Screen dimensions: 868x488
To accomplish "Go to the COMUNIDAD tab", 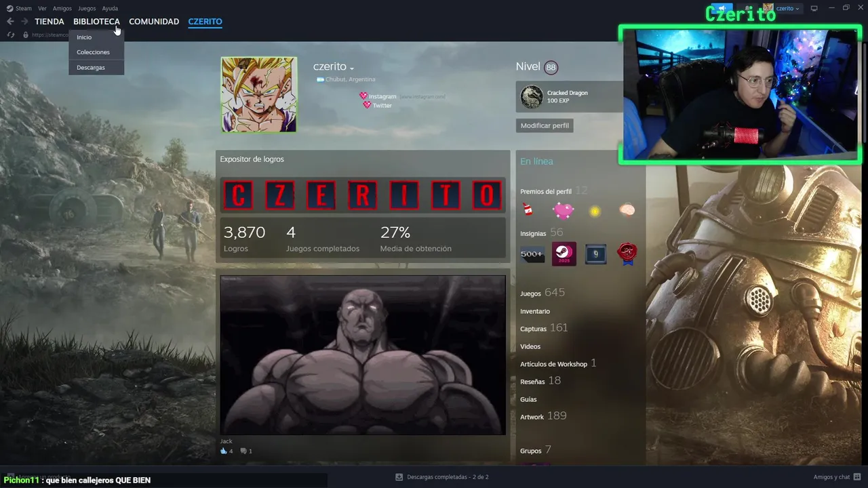I will [x=154, y=22].
